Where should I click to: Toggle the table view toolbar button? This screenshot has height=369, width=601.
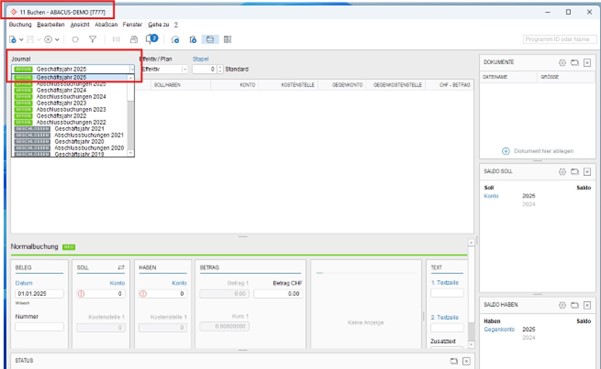click(228, 39)
